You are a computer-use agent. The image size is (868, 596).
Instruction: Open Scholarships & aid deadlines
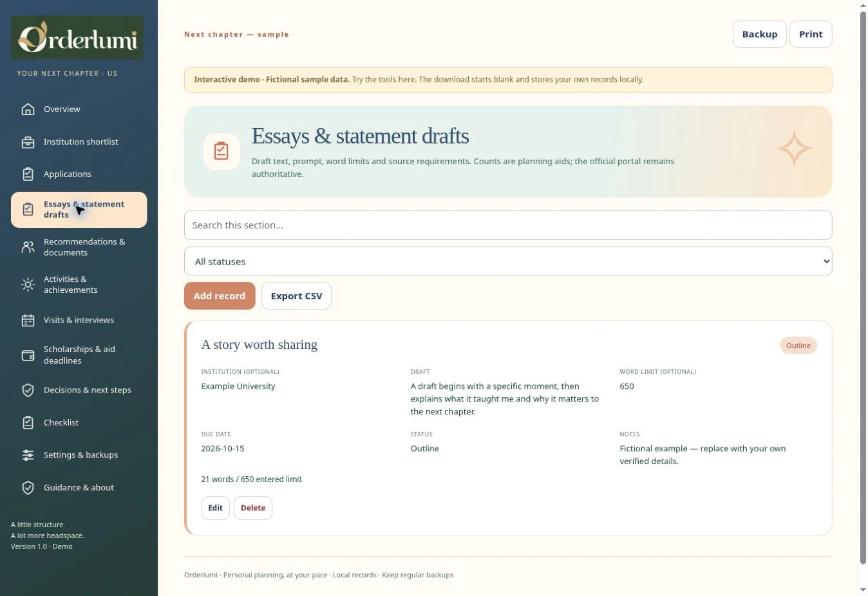click(x=79, y=355)
